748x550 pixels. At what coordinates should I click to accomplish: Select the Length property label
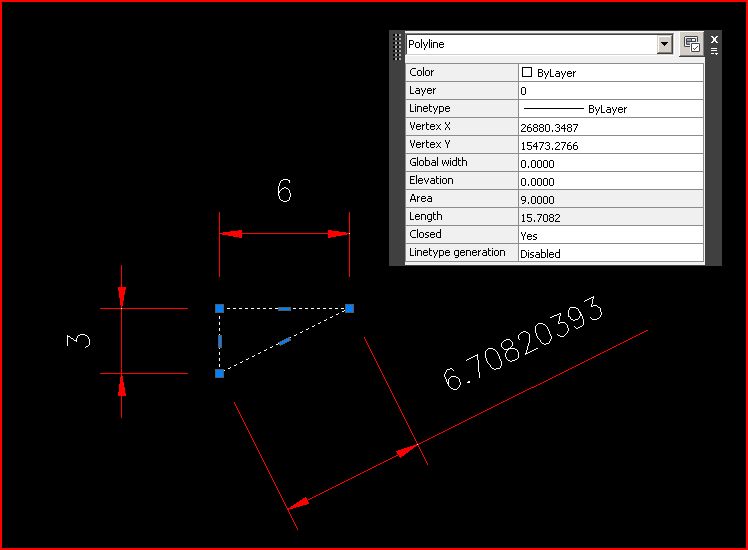click(x=426, y=216)
